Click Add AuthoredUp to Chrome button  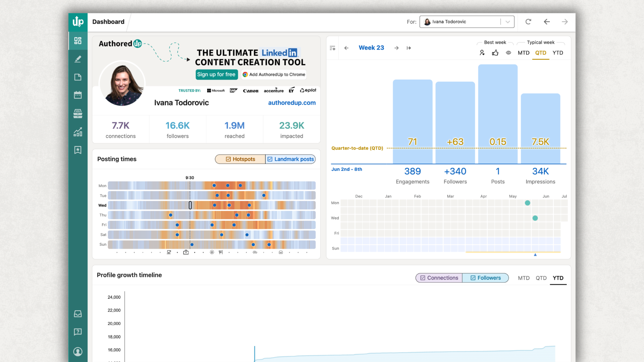[x=274, y=74]
